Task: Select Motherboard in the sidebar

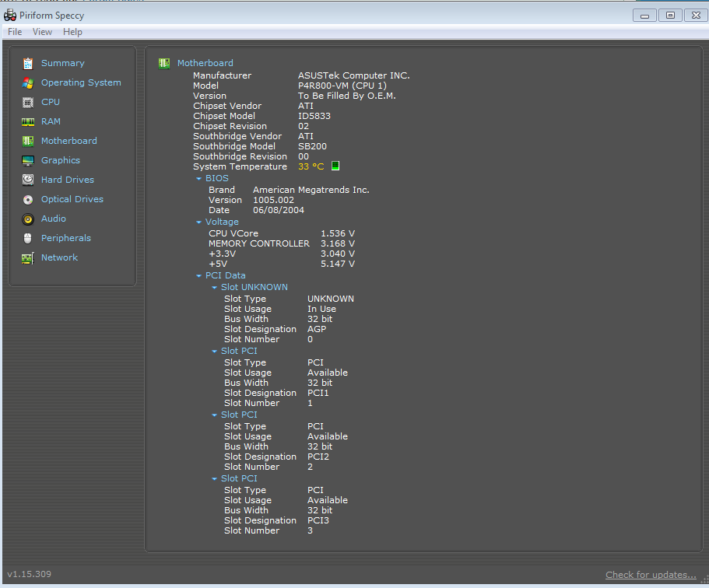Action: coord(69,141)
